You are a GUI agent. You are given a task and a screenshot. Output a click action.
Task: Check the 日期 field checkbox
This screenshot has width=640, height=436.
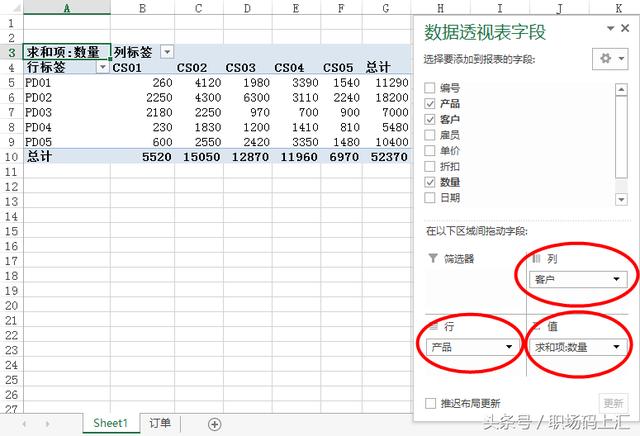coord(430,198)
